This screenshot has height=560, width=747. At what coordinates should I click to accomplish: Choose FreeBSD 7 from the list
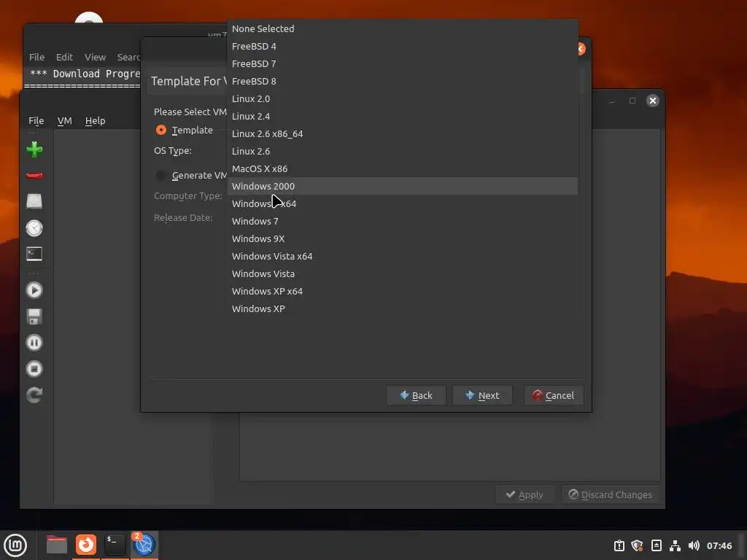coord(403,64)
